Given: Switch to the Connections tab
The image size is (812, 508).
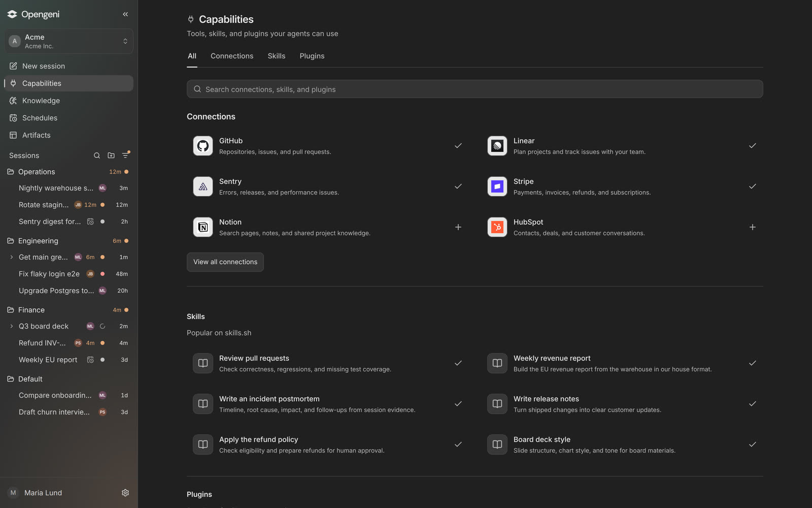Looking at the screenshot, I should [232, 56].
